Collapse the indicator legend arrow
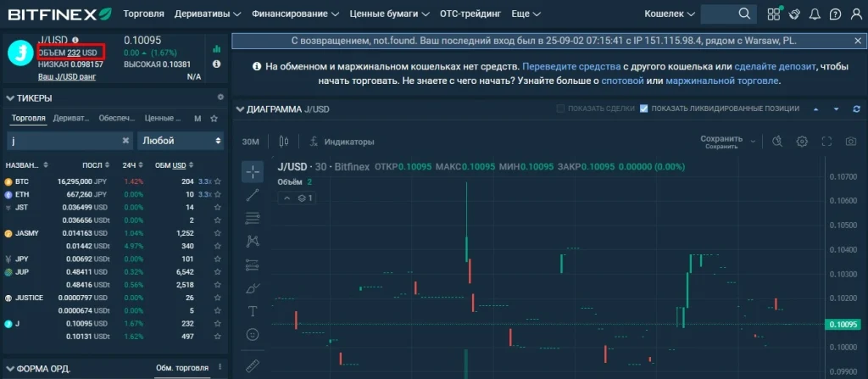The image size is (868, 379). click(x=287, y=198)
